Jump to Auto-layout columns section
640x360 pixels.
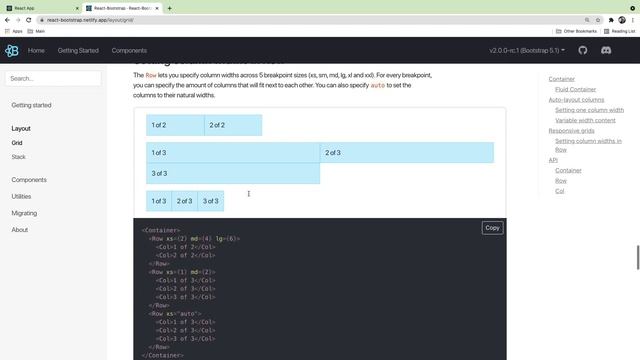click(x=576, y=100)
